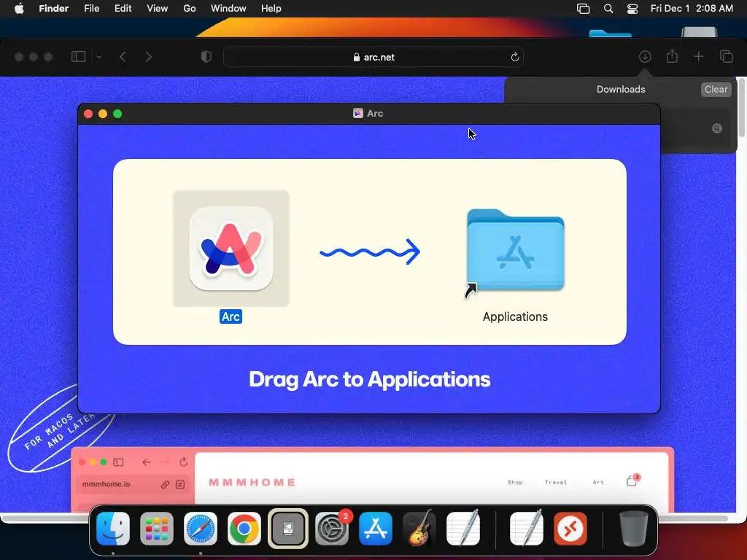Viewport: 747px width, 560px height.
Task: Clear the Downloads list
Action: (x=716, y=89)
